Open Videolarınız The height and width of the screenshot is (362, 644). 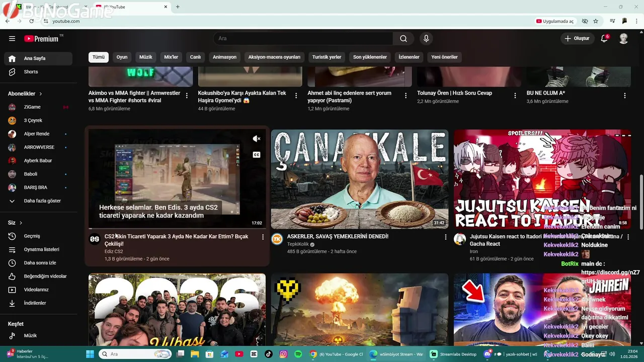(x=38, y=290)
